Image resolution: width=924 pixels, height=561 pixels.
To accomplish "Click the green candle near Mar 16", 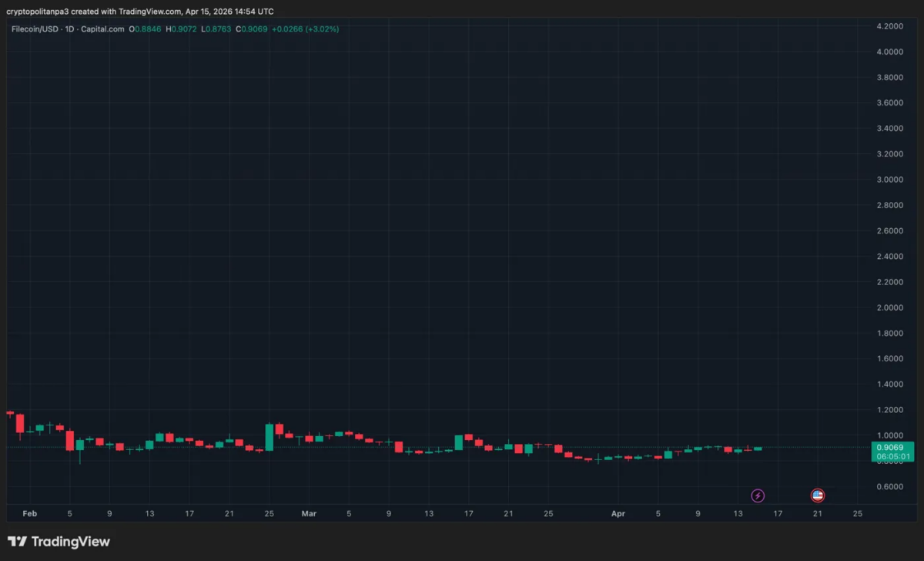I will pos(459,442).
